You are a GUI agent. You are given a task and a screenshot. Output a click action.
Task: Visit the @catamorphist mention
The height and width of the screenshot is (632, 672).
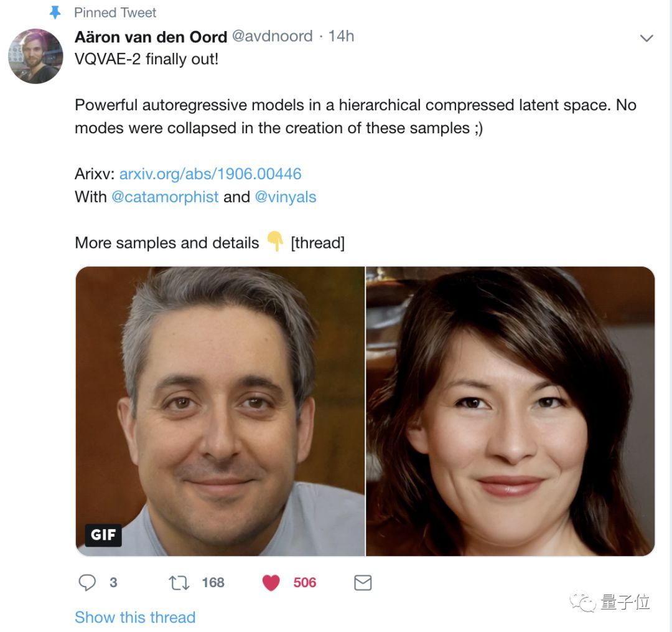pyautogui.click(x=165, y=197)
